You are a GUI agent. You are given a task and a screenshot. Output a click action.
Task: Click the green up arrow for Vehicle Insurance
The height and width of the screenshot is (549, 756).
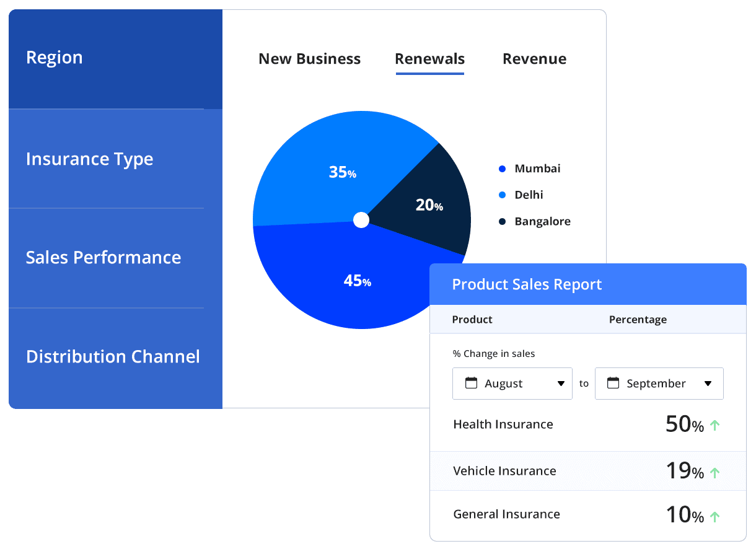(x=715, y=471)
